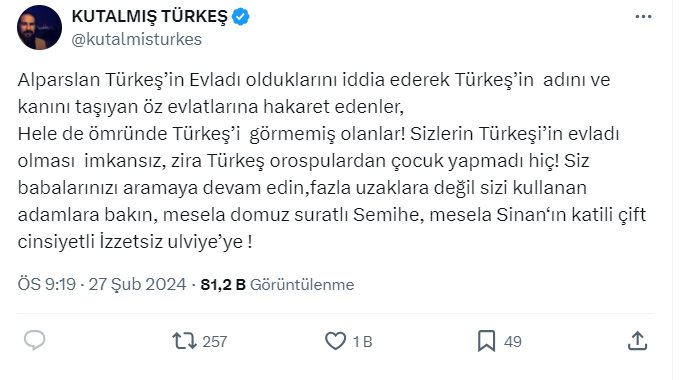Open the reply speech bubble icon
The image size is (689, 380).
34,340
